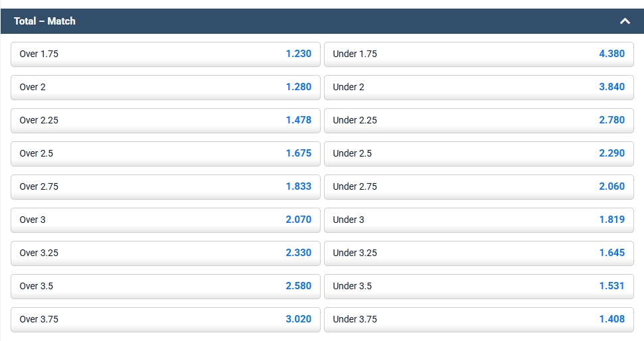Select Under 3.5 at odds 1.531

point(479,286)
